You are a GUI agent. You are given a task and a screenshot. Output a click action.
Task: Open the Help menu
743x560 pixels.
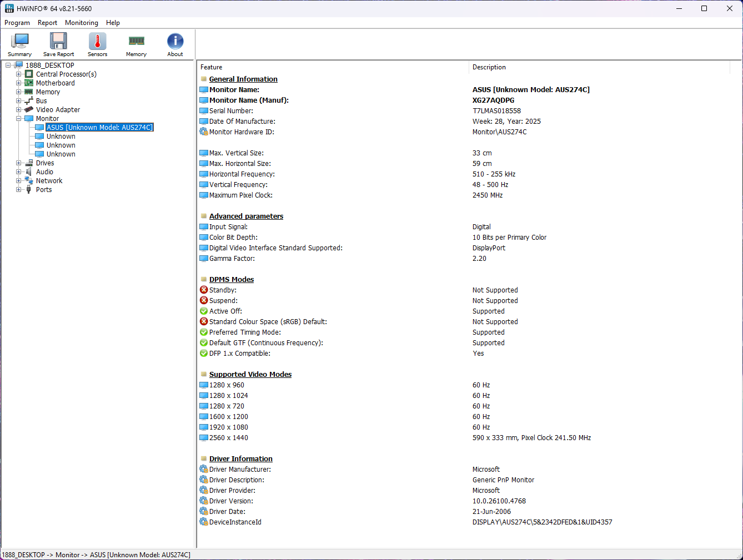pyautogui.click(x=113, y=23)
